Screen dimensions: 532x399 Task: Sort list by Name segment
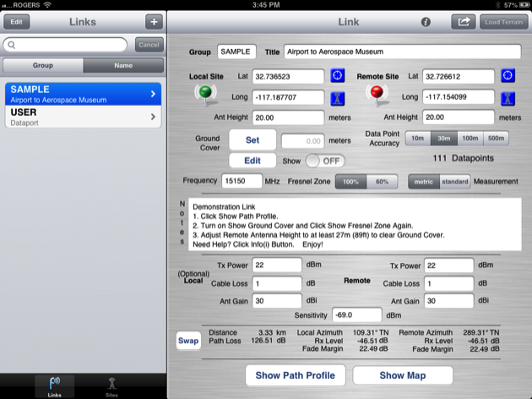click(123, 65)
